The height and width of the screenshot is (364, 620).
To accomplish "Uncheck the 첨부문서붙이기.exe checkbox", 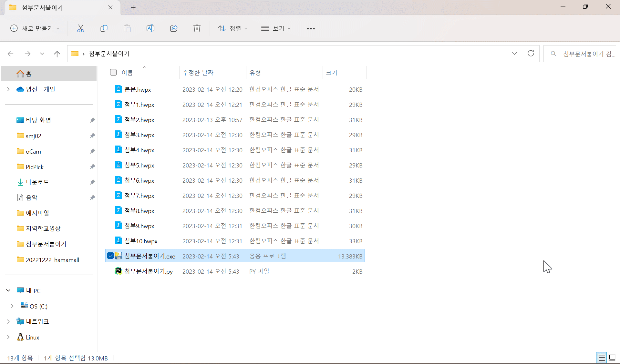I will [110, 256].
